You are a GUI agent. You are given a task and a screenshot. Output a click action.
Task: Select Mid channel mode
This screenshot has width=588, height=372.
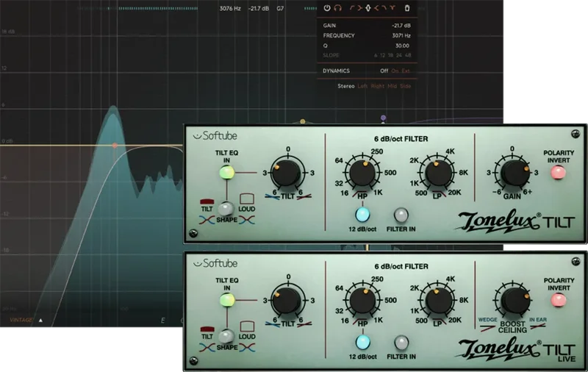point(392,86)
